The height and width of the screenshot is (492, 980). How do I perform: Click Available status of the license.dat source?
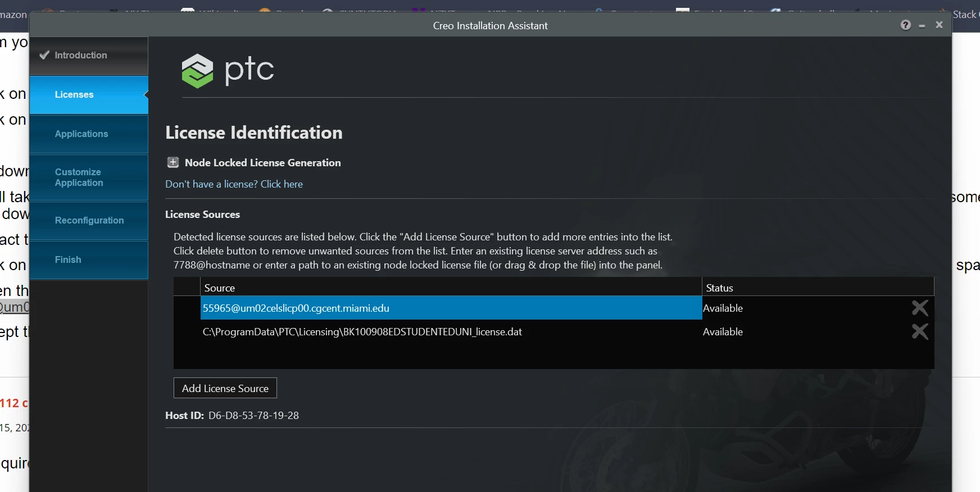tap(723, 332)
